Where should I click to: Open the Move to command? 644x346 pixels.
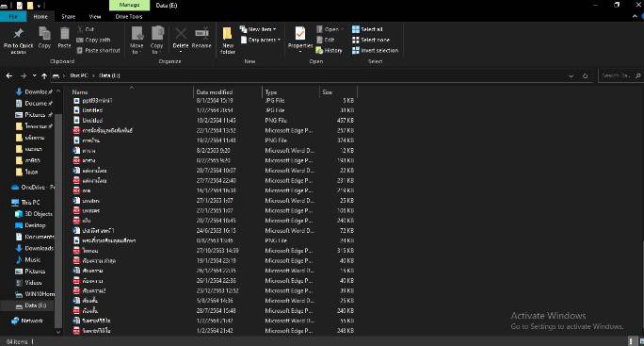click(137, 41)
